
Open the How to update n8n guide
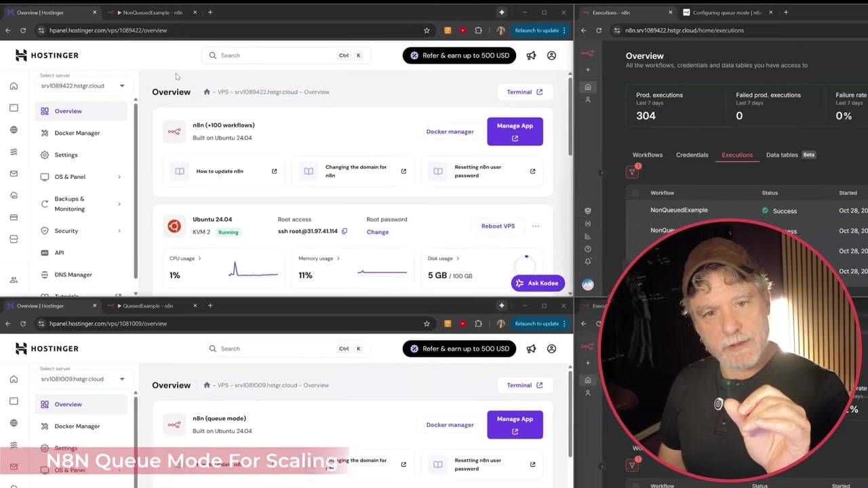[x=223, y=171]
